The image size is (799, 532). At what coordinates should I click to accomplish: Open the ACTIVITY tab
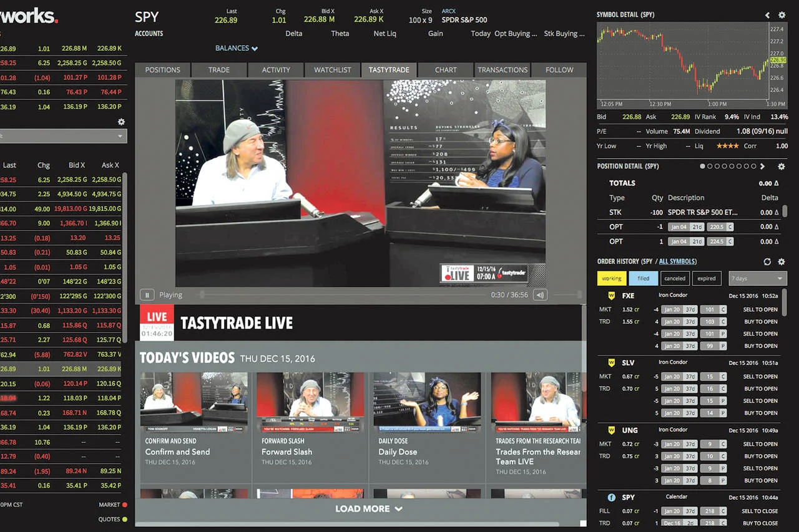tap(276, 70)
